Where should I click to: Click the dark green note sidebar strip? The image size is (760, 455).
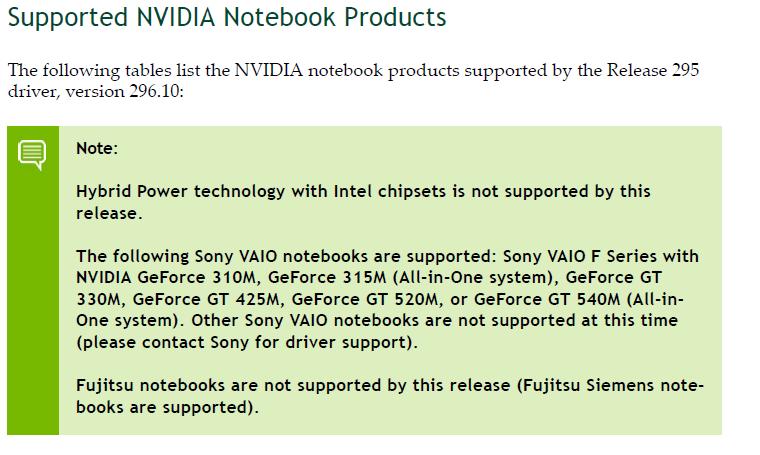pyautogui.click(x=33, y=280)
